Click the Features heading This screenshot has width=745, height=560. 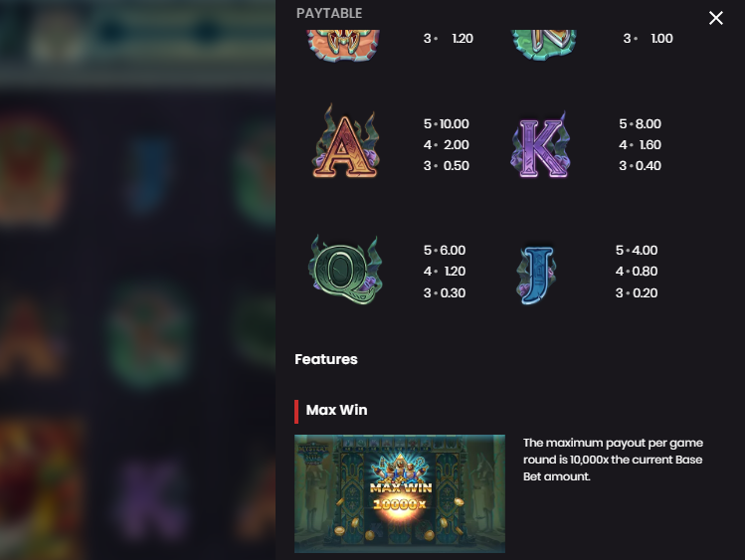pos(326,359)
